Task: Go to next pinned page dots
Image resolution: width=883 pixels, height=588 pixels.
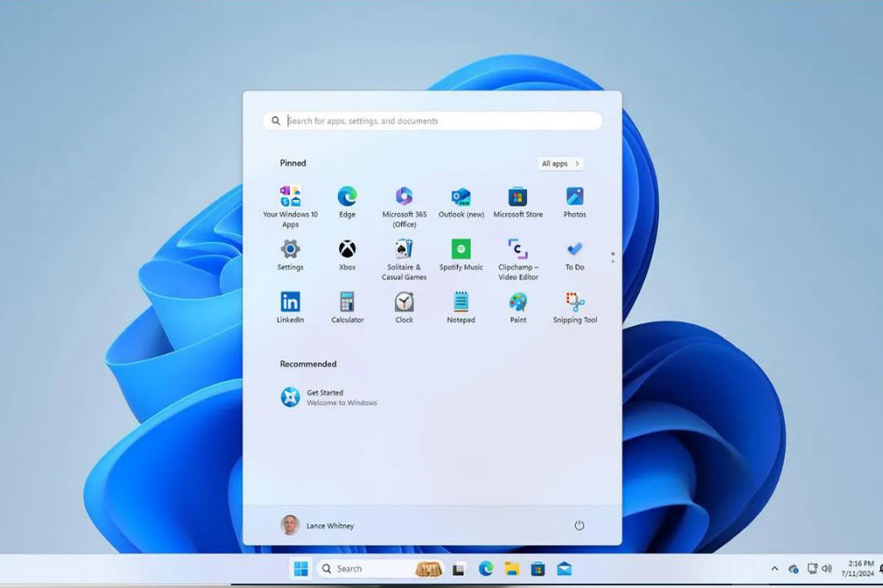Action: 613,258
